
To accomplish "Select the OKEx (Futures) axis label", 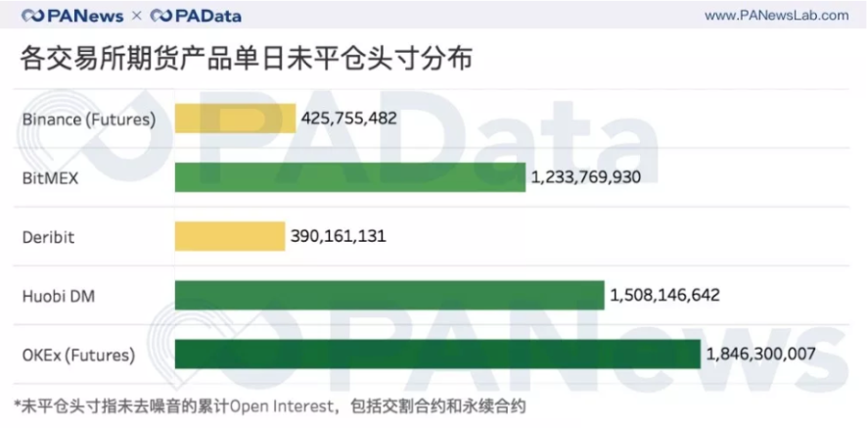I will (x=78, y=354).
